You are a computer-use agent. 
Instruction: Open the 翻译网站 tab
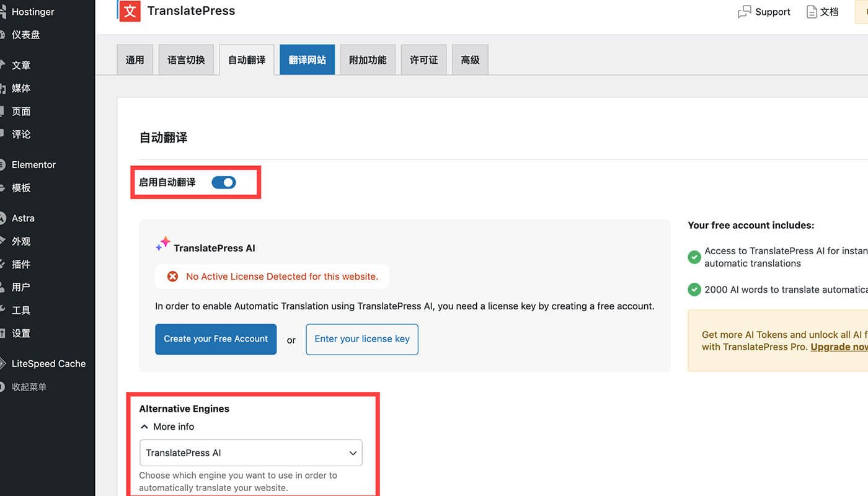307,60
